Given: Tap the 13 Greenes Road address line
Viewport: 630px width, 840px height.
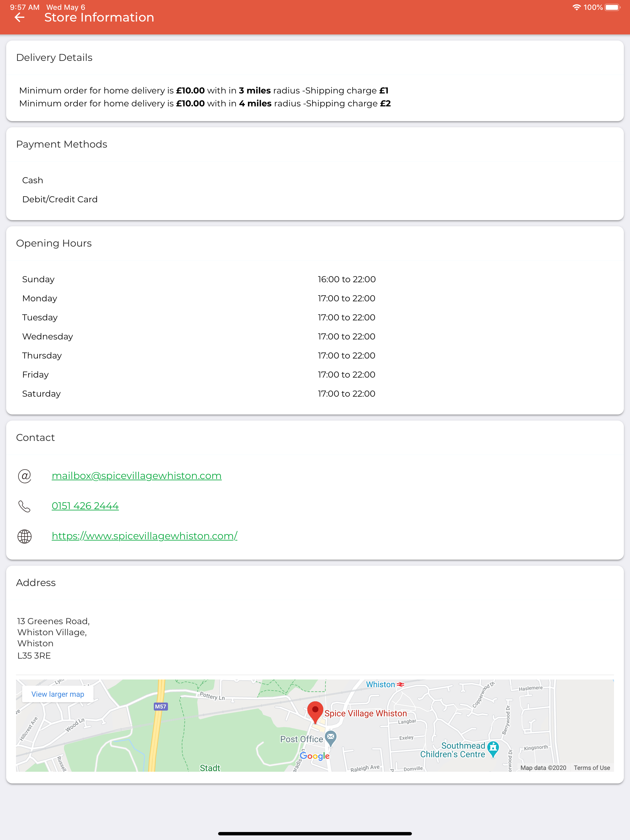Looking at the screenshot, I should 54,621.
